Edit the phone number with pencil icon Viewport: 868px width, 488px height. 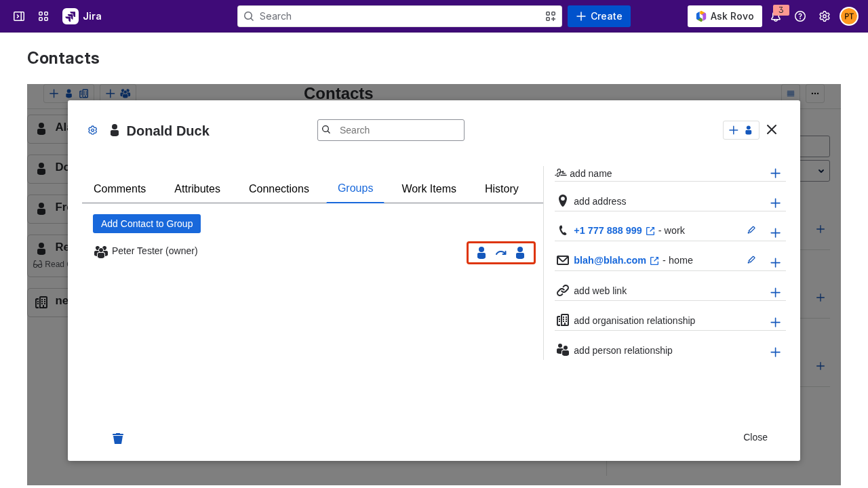tap(751, 230)
